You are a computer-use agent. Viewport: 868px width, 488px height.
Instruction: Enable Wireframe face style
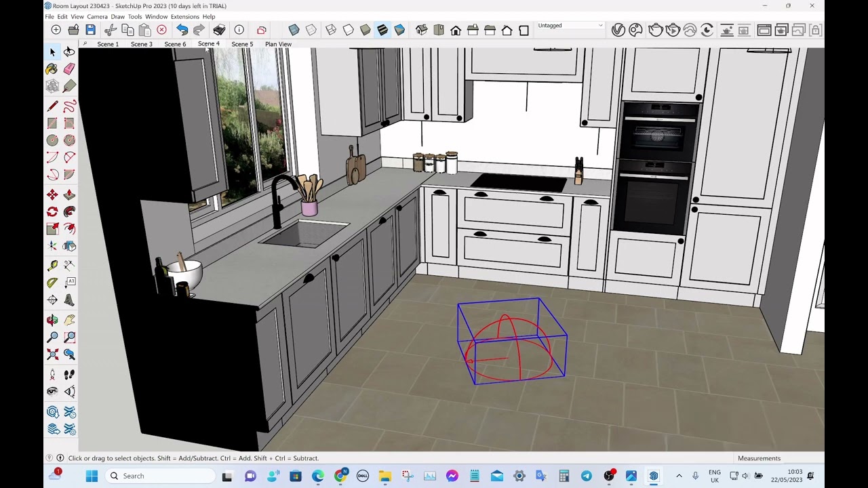click(x=331, y=30)
